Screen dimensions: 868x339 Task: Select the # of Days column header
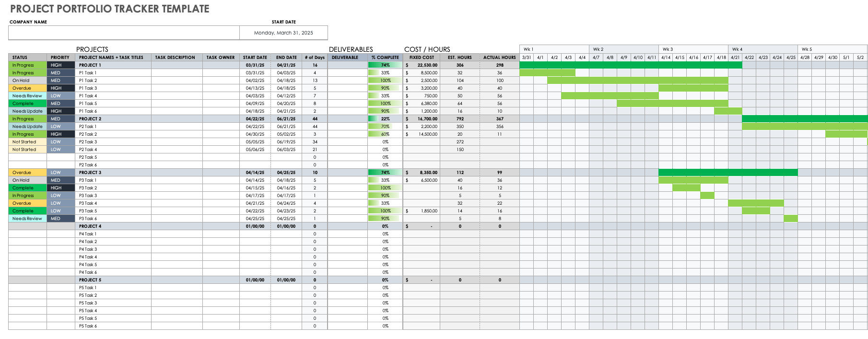314,58
